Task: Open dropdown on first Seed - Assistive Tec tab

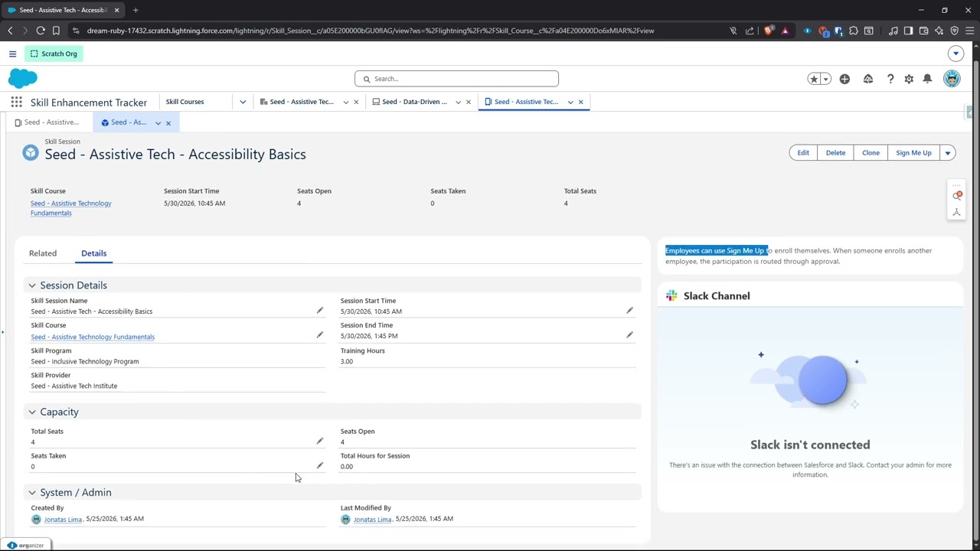Action: point(345,102)
